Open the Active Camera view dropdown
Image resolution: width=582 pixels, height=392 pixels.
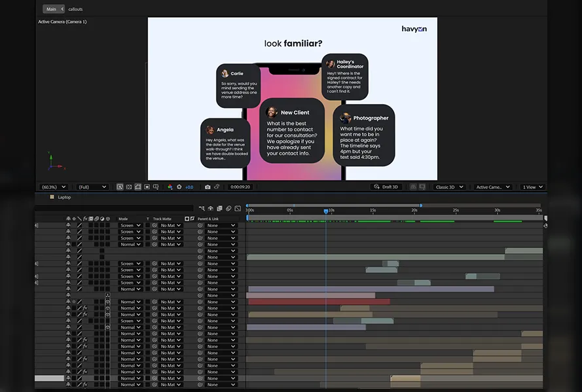[x=492, y=187]
